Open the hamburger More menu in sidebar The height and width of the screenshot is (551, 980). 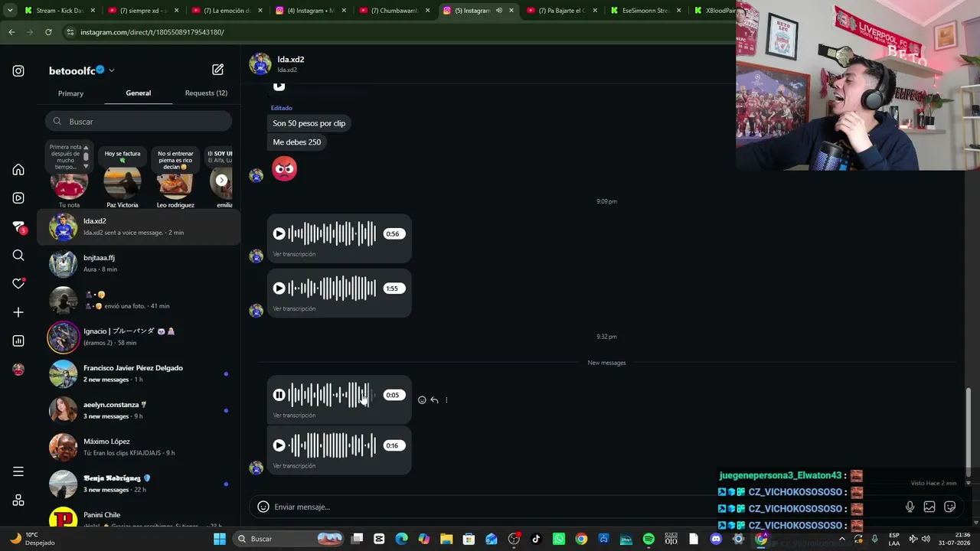pos(18,471)
